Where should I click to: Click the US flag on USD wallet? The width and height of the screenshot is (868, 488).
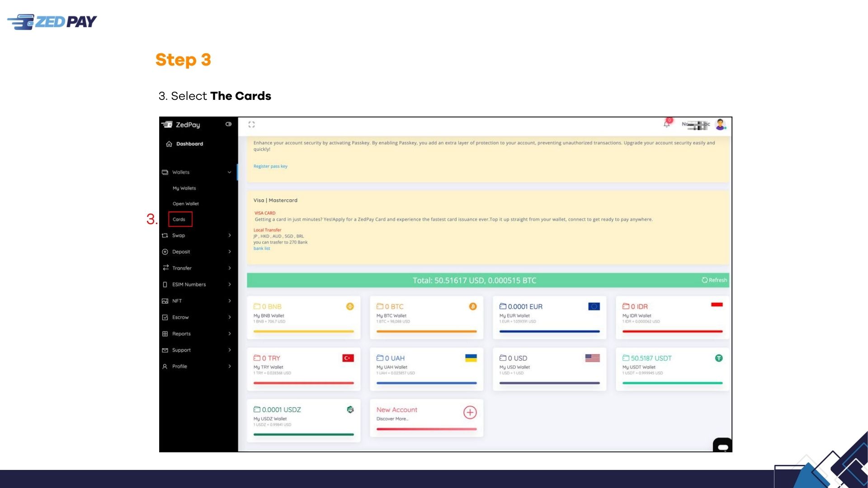593,358
